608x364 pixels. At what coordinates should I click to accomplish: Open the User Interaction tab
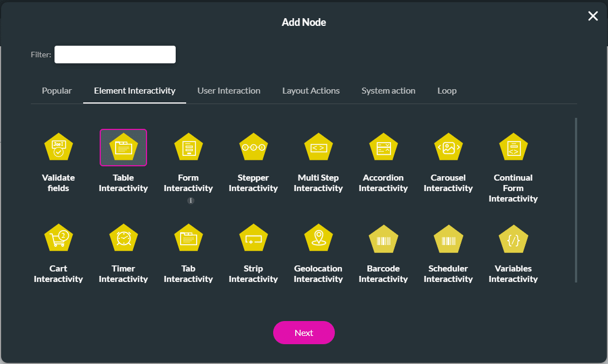(229, 90)
